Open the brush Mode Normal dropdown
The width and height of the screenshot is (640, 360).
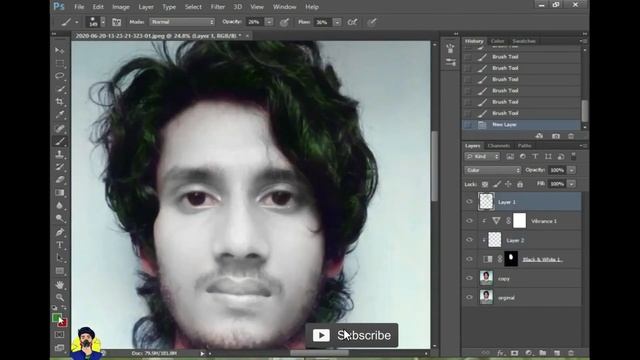(x=182, y=22)
